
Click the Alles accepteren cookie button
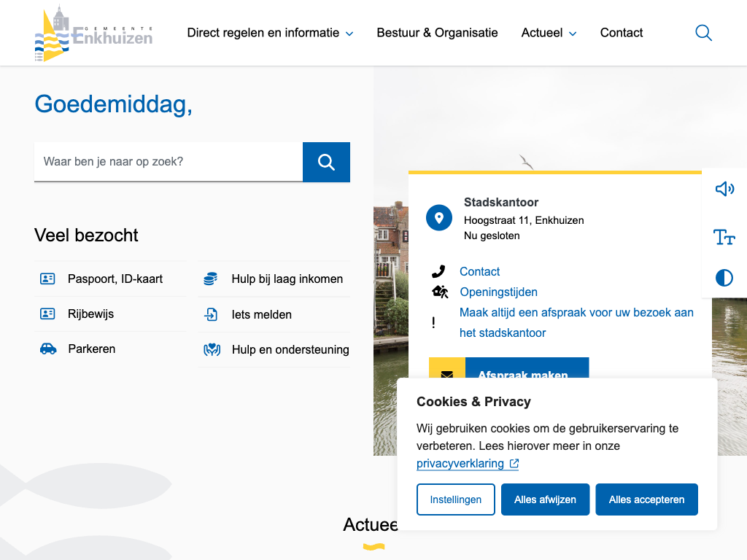coord(646,499)
